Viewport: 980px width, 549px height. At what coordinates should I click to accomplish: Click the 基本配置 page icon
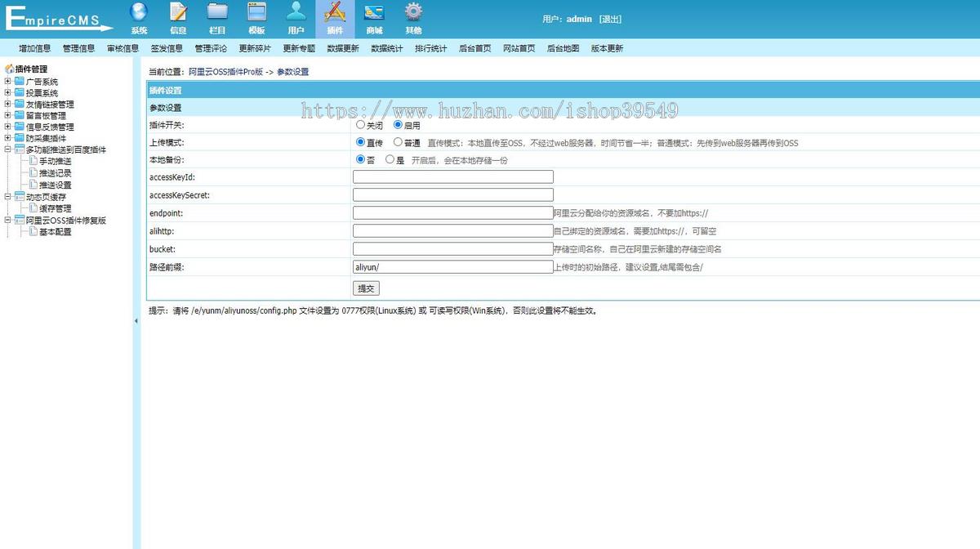(x=33, y=232)
